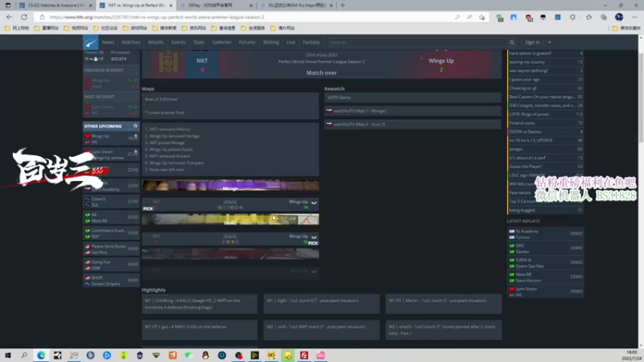This screenshot has height=362, width=644.
Task: Open the Betting menu item
Action: click(x=270, y=43)
